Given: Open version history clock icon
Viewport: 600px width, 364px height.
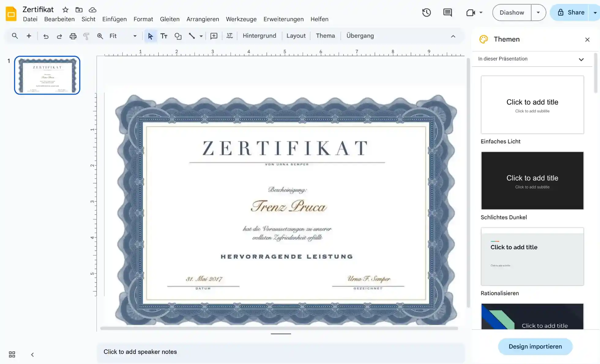Looking at the screenshot, I should pos(426,13).
